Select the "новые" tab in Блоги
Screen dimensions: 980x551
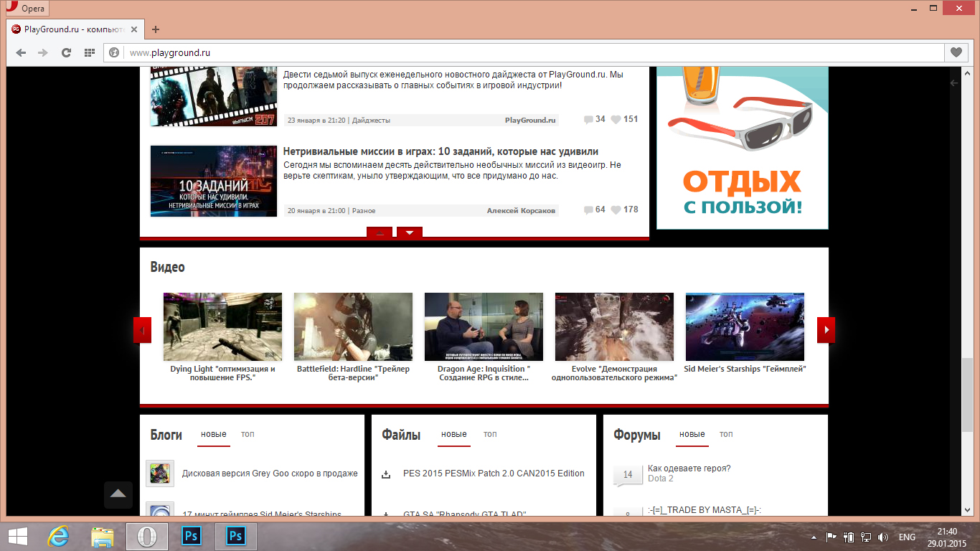tap(214, 434)
